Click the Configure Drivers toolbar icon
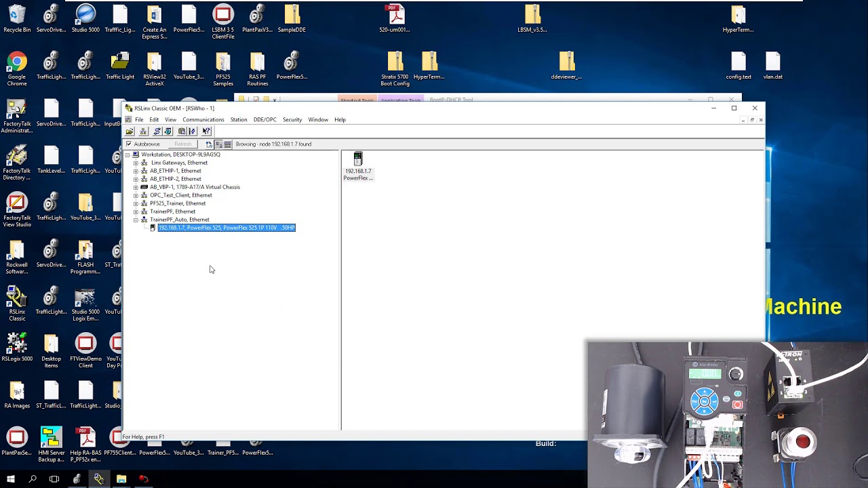868x488 pixels. tap(157, 131)
